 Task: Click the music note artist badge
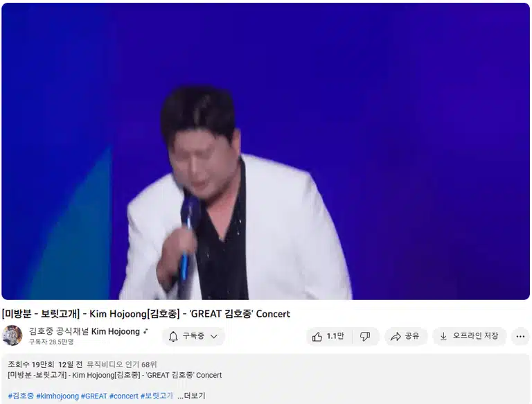coord(146,331)
